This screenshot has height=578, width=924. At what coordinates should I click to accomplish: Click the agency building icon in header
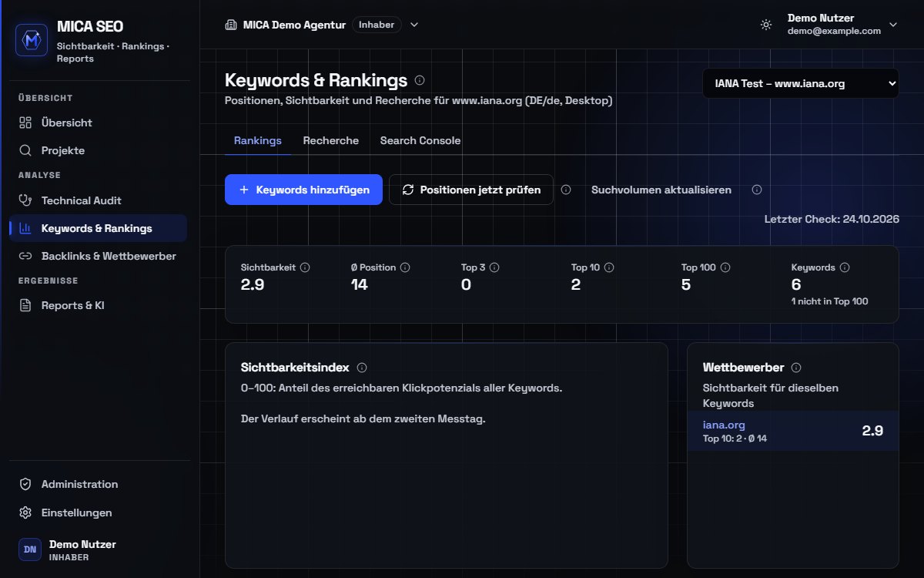[230, 25]
